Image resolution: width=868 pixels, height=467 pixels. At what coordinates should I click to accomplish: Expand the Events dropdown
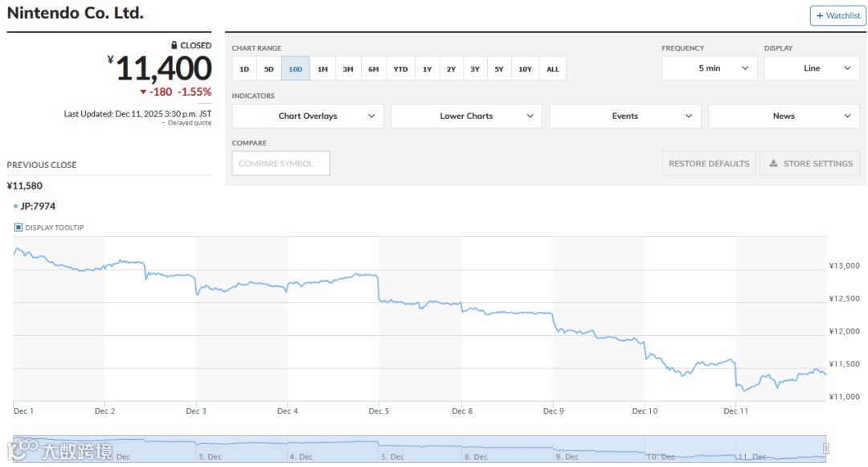[x=625, y=116]
